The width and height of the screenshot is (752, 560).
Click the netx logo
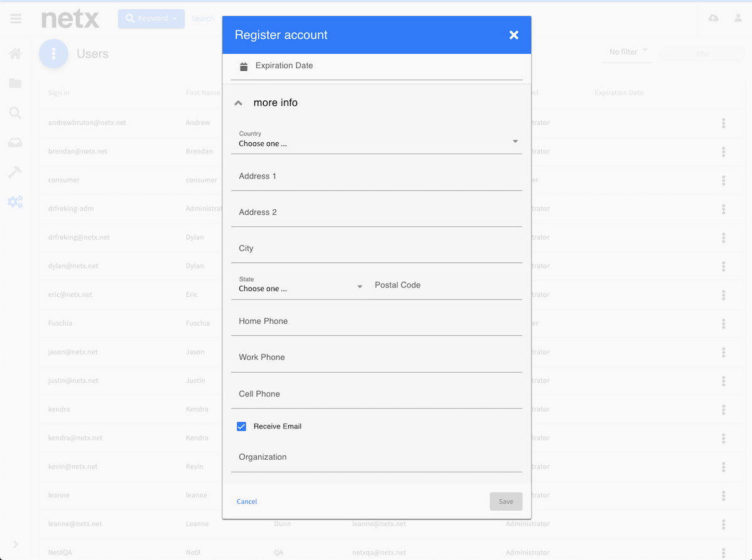coord(70,19)
